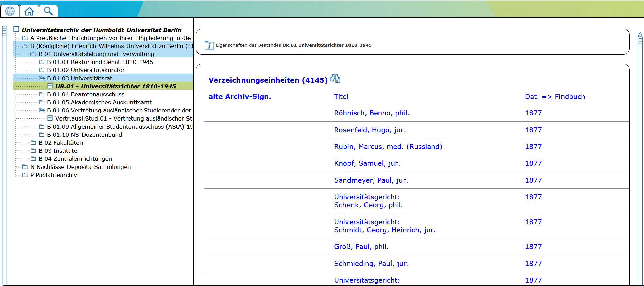Open B 03 Institute entry
Viewport: 644px width, 286px height.
[58, 151]
